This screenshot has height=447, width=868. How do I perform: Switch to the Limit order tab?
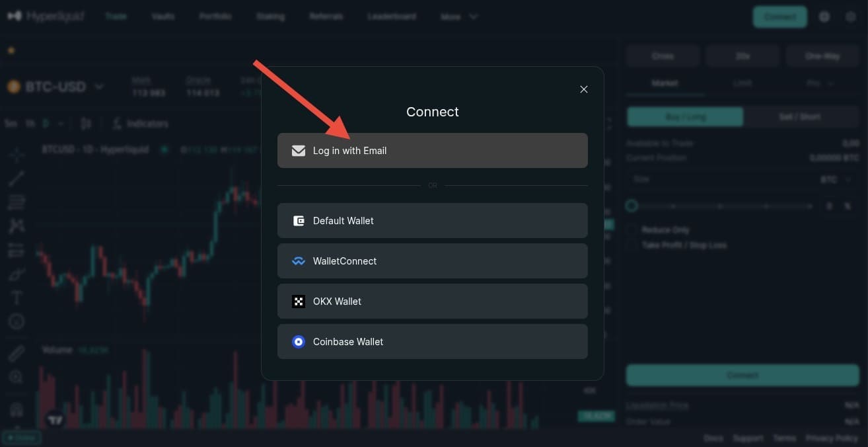click(742, 83)
